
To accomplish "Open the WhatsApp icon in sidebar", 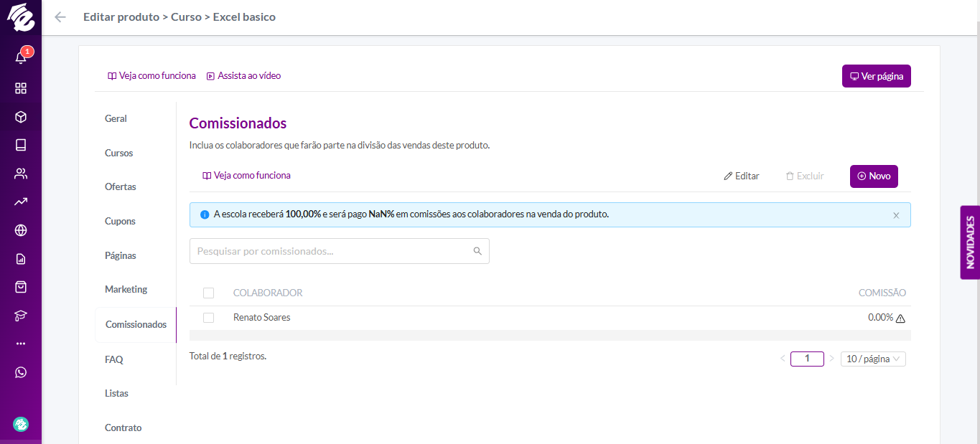I will pos(21,372).
